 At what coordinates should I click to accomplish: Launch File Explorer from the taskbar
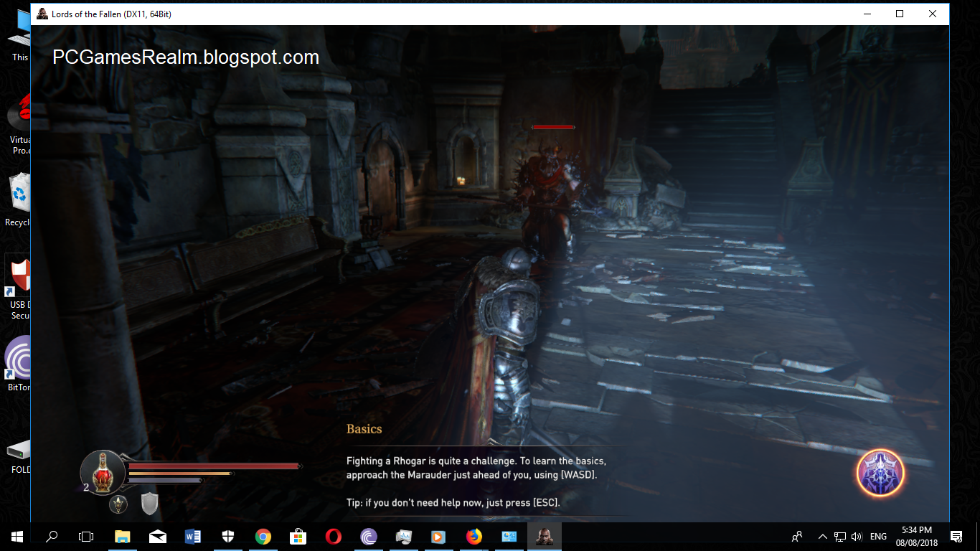click(123, 537)
